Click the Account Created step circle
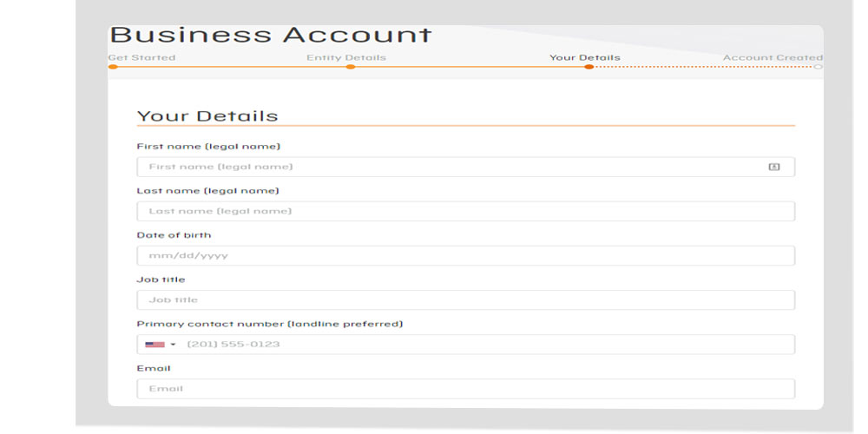Screen dimensions: 868x434 pyautogui.click(x=818, y=67)
